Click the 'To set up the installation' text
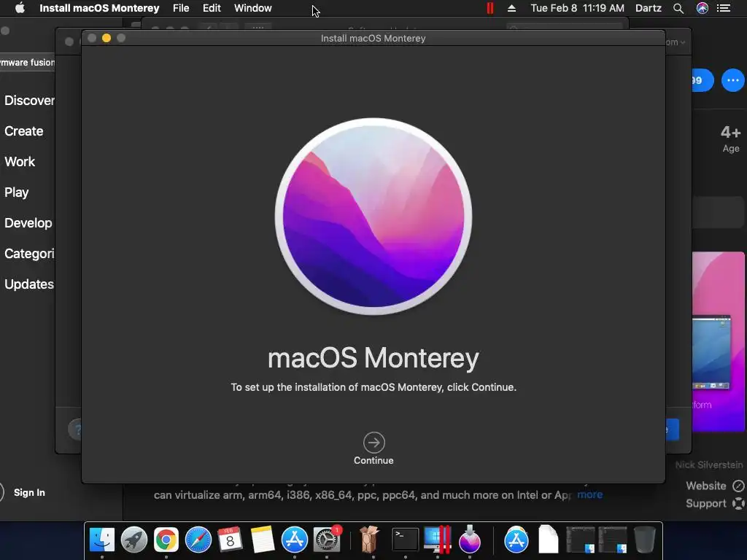 click(373, 387)
